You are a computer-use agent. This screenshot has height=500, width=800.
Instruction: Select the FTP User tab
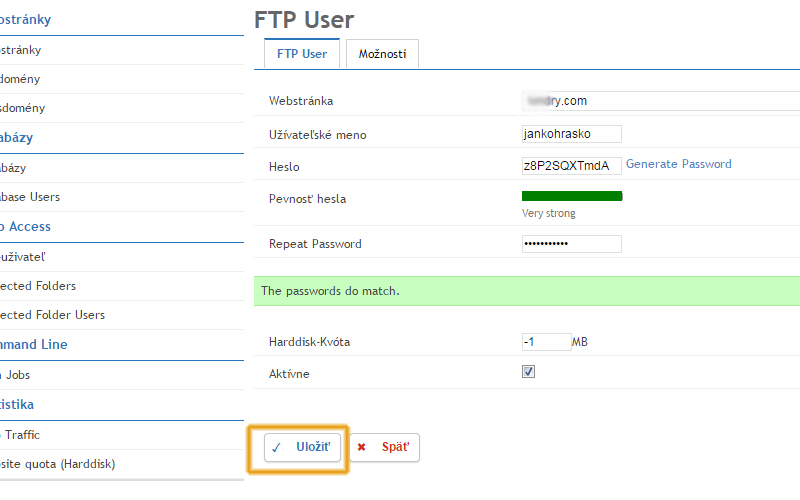[301, 54]
